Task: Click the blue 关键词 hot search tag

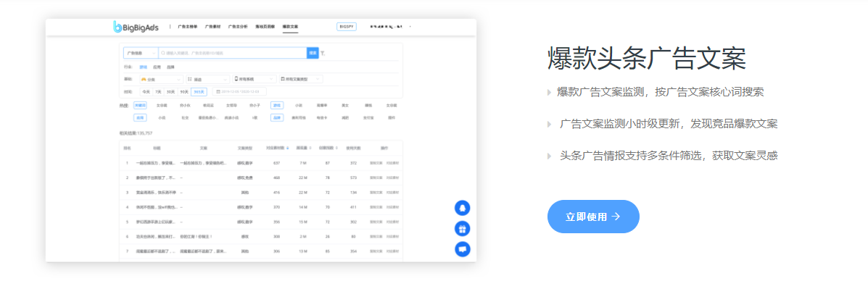Action: [140, 105]
